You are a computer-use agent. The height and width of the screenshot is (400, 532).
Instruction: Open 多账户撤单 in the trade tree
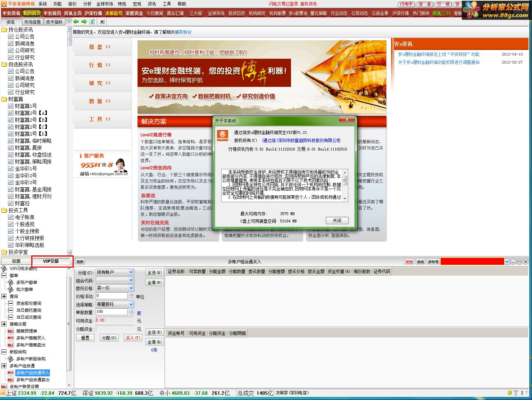(23, 283)
